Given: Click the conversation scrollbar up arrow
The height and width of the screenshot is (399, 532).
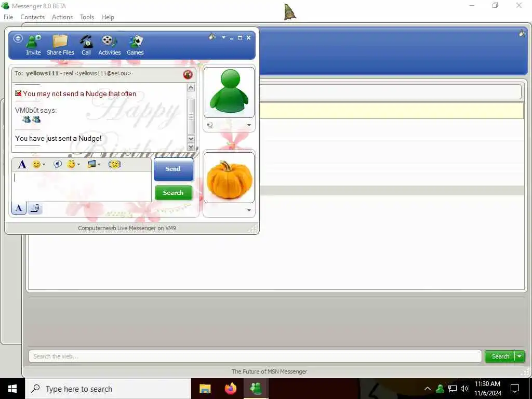Looking at the screenshot, I should tap(191, 88).
